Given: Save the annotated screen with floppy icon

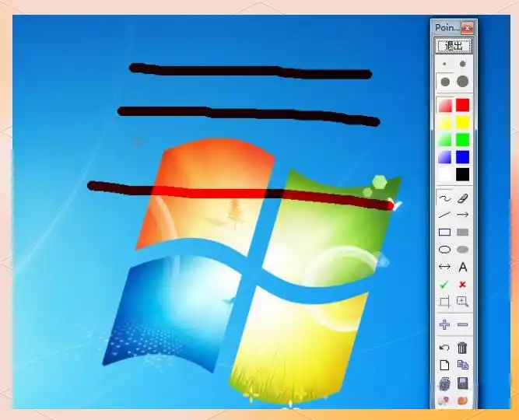Looking at the screenshot, I should (463, 383).
